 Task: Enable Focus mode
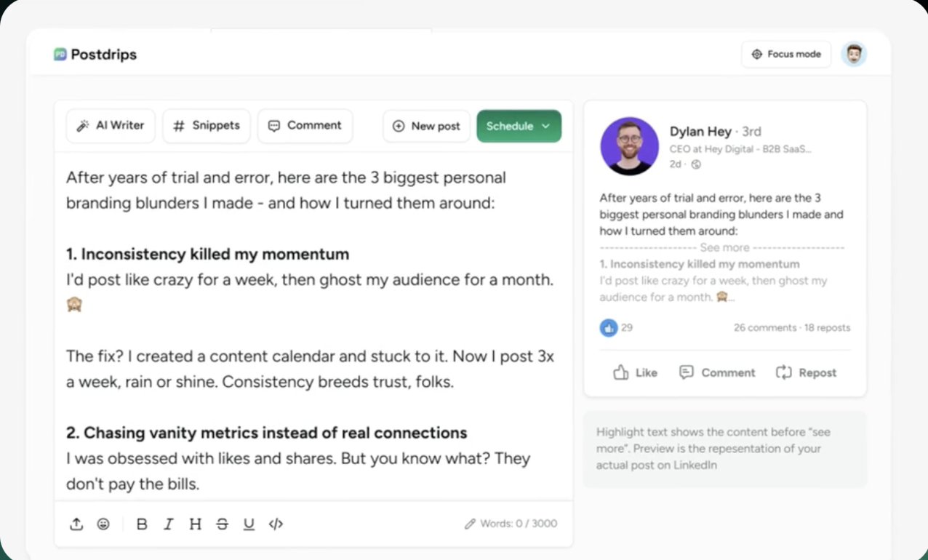(785, 54)
